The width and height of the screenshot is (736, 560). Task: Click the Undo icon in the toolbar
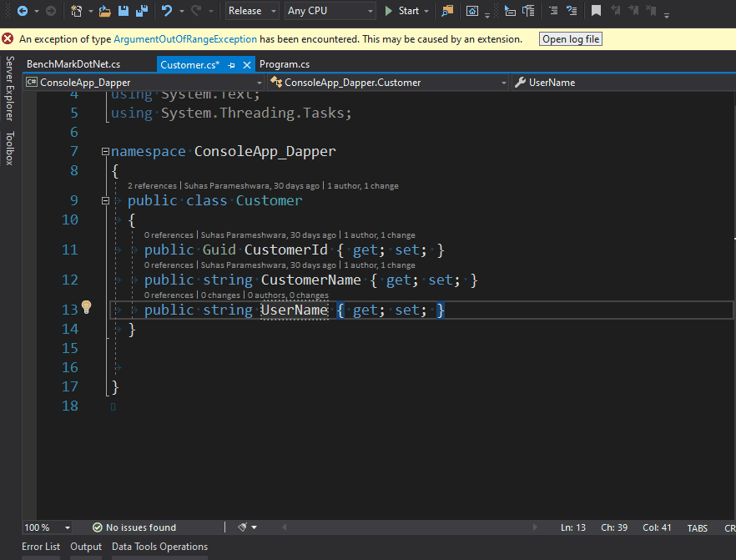167,11
